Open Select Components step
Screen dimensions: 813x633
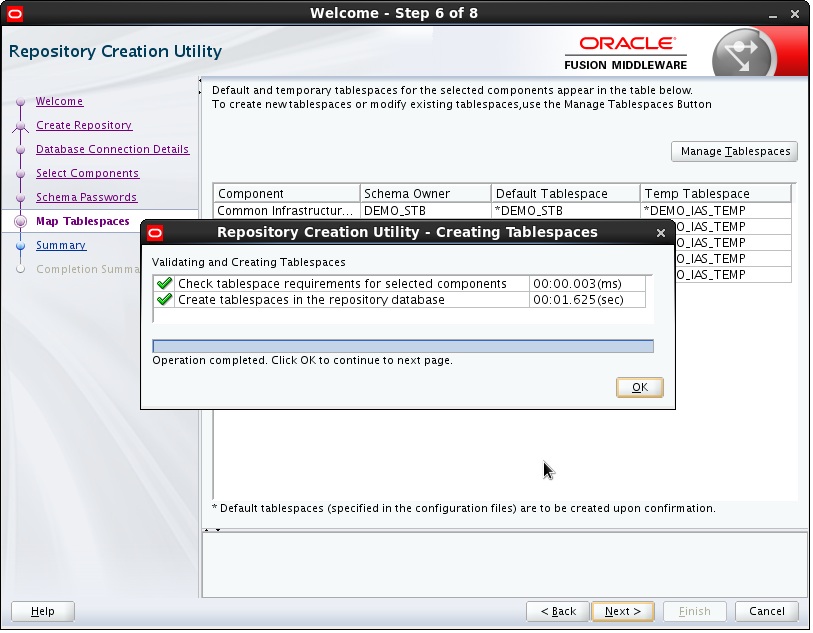(88, 174)
